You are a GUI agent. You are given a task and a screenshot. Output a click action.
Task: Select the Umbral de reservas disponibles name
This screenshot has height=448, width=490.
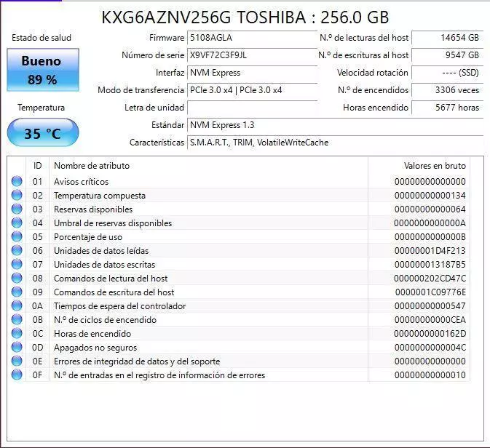pos(113,223)
